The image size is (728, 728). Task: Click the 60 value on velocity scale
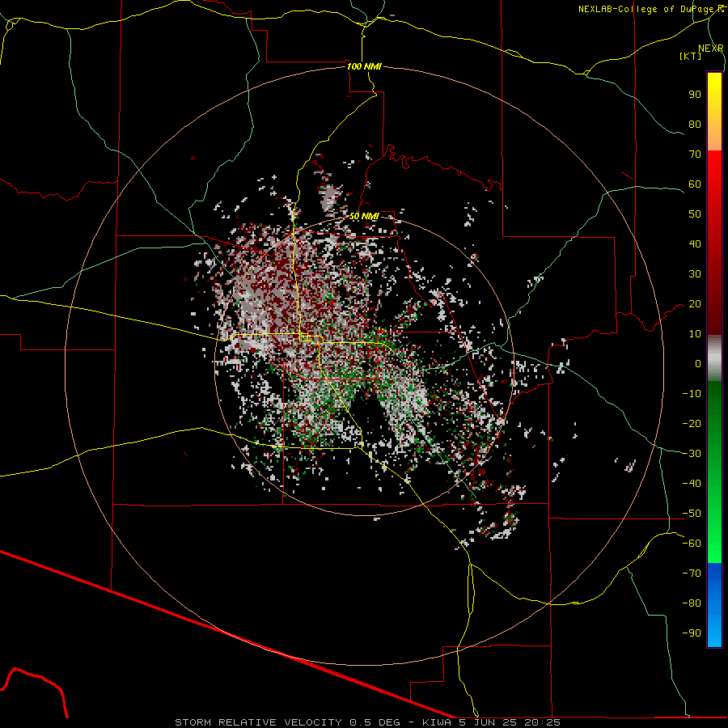pyautogui.click(x=695, y=184)
